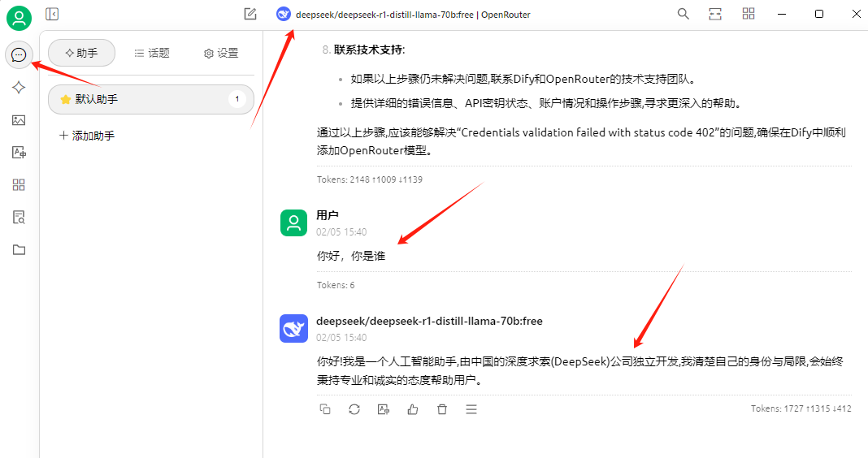Click the Tokens: 2148 counter

(x=369, y=179)
